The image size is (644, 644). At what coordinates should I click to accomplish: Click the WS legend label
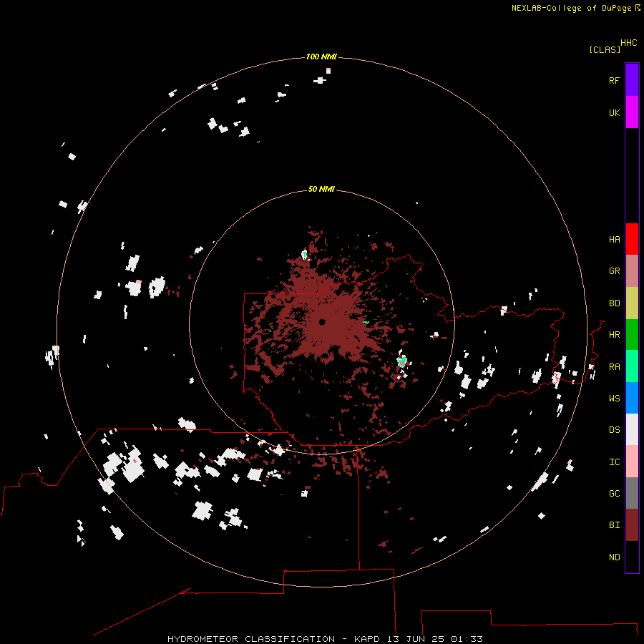614,399
